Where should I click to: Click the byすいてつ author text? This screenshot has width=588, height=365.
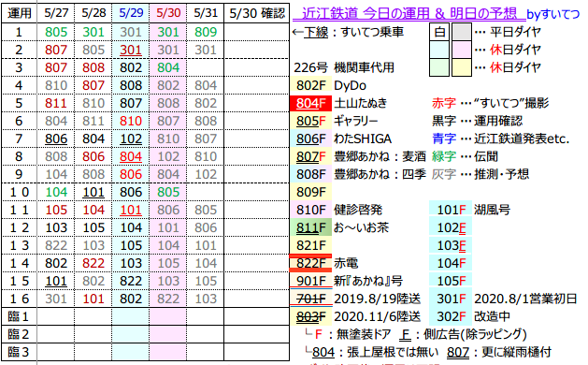coord(553,14)
